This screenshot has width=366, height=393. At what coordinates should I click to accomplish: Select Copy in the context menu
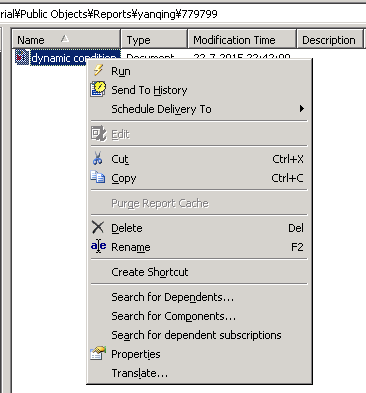coord(199,178)
